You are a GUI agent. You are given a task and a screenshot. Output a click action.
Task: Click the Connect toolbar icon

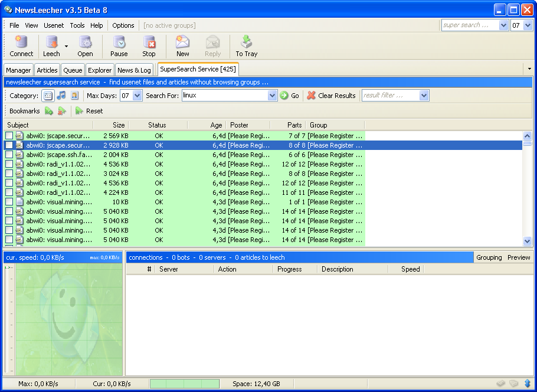pos(21,42)
